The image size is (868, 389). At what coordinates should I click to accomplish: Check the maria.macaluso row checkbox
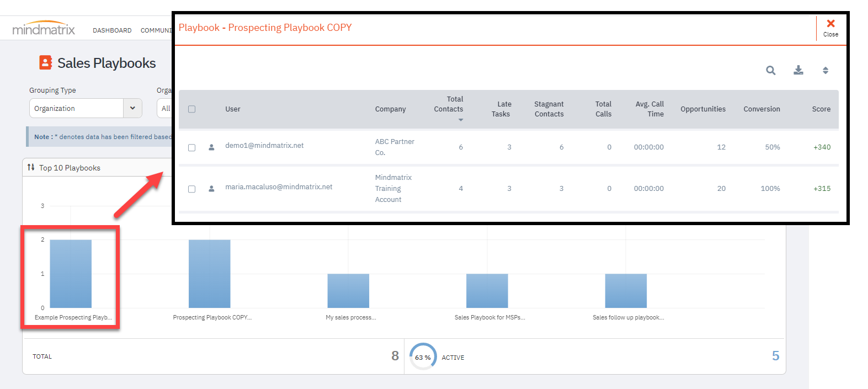(x=191, y=189)
